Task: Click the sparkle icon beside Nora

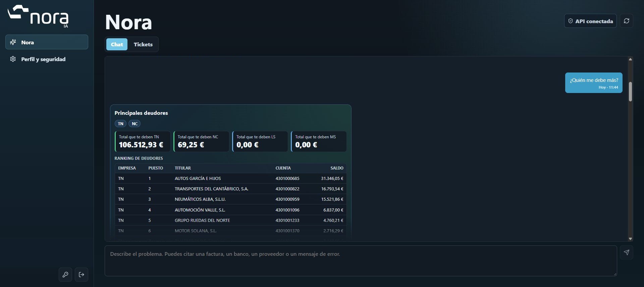Action: click(x=13, y=42)
